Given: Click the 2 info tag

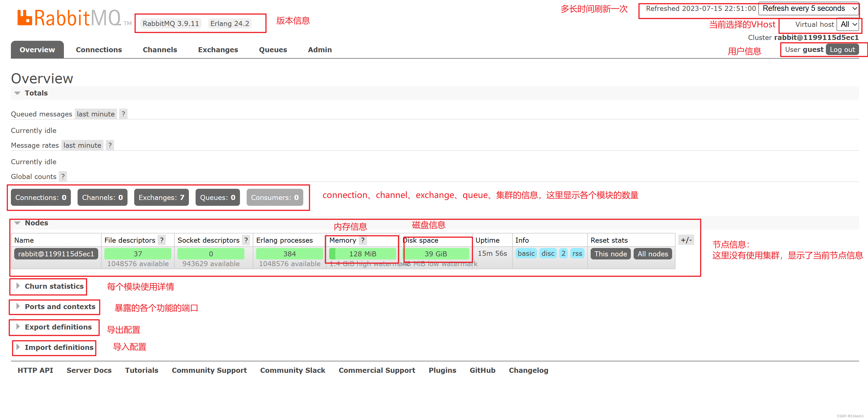Looking at the screenshot, I should point(563,253).
